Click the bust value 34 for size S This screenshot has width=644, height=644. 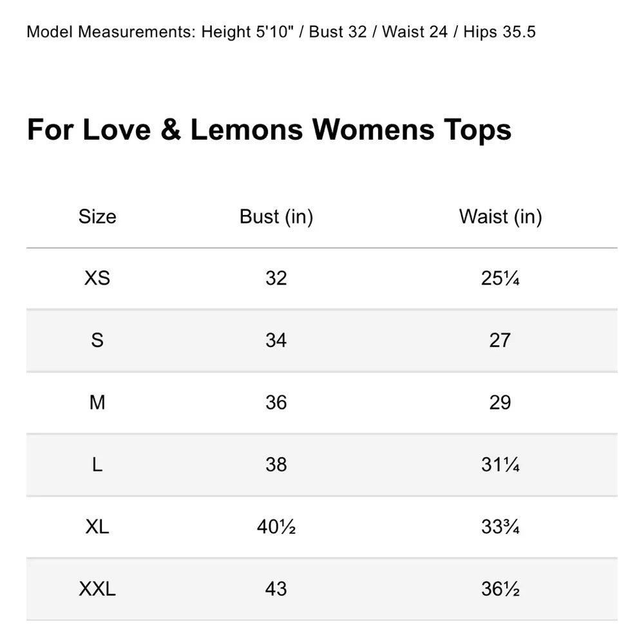coord(276,340)
